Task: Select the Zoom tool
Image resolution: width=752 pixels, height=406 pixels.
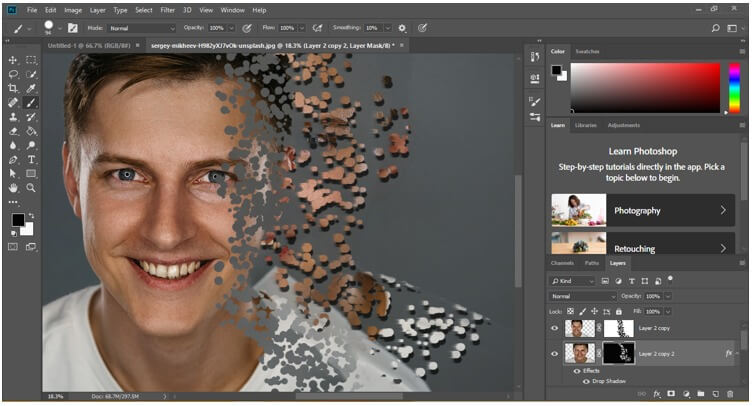Action: (x=31, y=188)
